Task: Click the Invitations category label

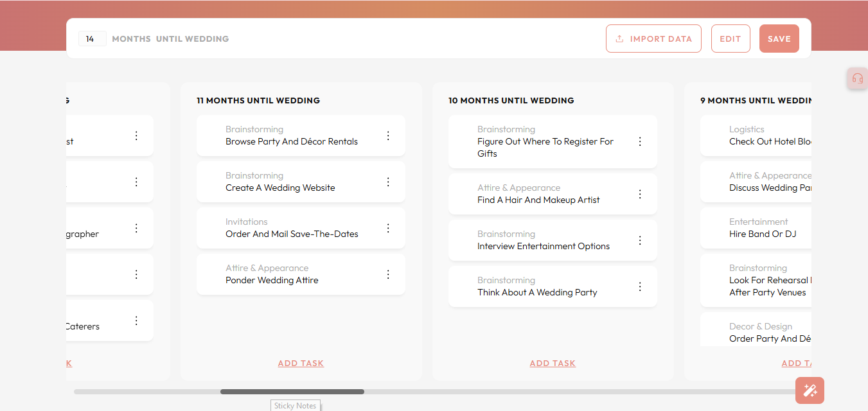Action: [247, 222]
